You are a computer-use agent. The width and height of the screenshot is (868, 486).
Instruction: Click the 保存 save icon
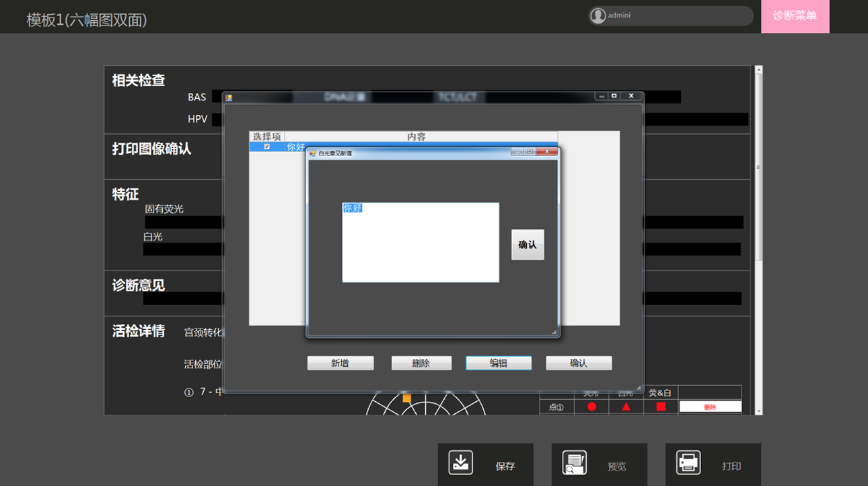point(461,463)
